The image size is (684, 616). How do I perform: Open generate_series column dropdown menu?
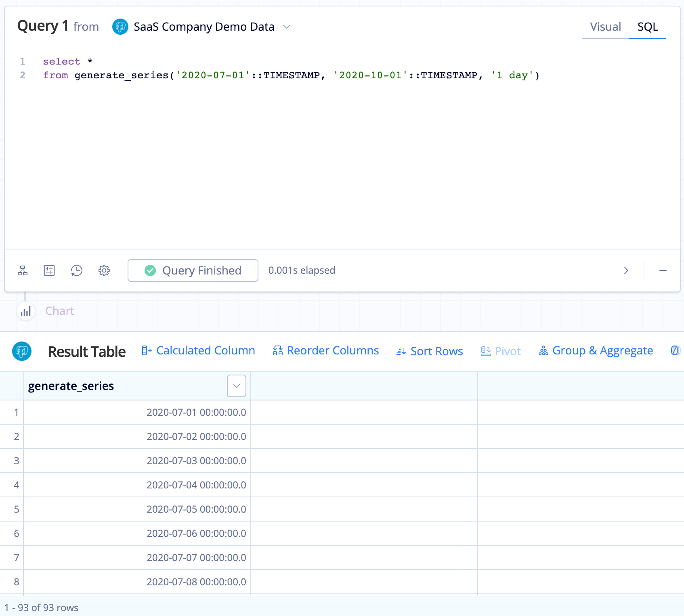pos(237,386)
